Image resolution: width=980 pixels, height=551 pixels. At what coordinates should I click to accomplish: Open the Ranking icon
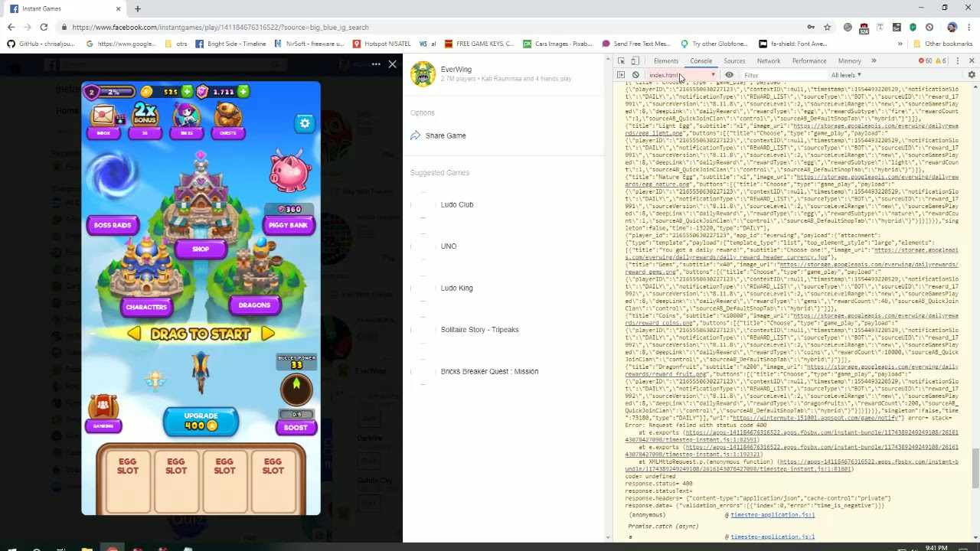click(103, 412)
